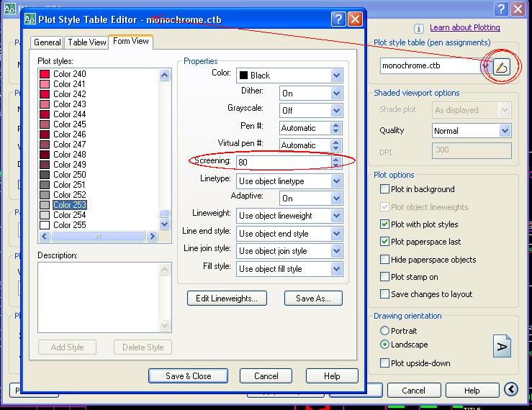Image resolution: width=532 pixels, height=410 pixels.
Task: Enable Save changes to layout checkbox
Action: [x=384, y=293]
